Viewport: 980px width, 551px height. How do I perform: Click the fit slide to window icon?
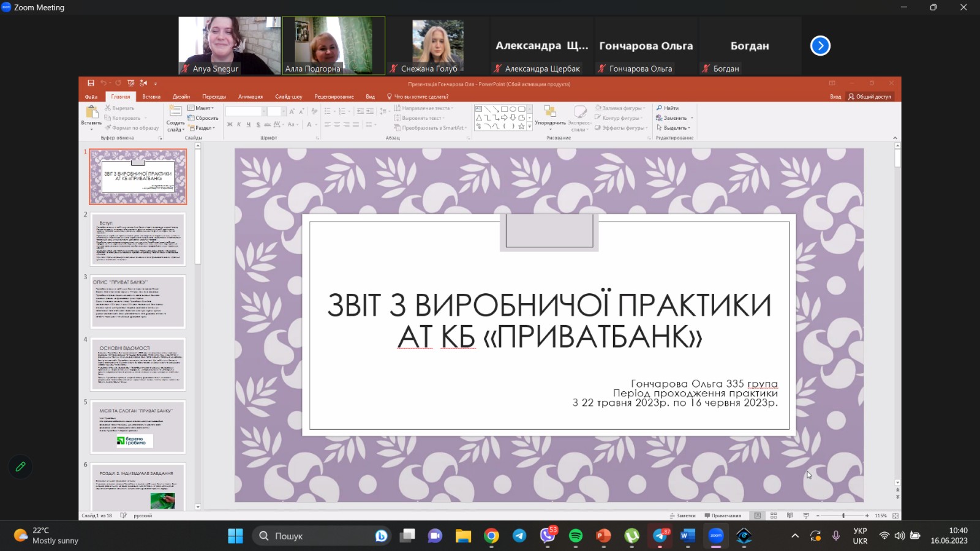tap(895, 515)
